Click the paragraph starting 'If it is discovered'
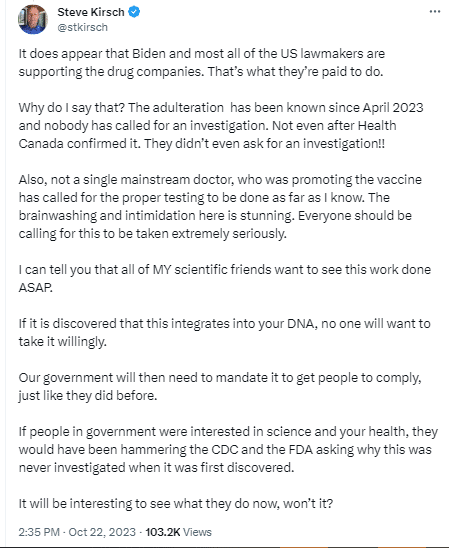Viewport: 449px width, 548px height. pos(224,333)
